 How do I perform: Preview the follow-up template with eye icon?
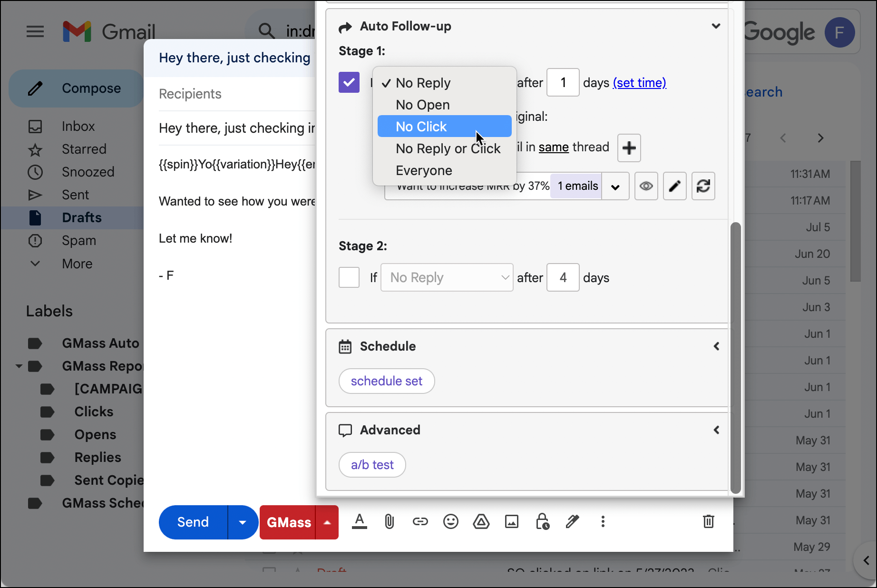coord(646,186)
